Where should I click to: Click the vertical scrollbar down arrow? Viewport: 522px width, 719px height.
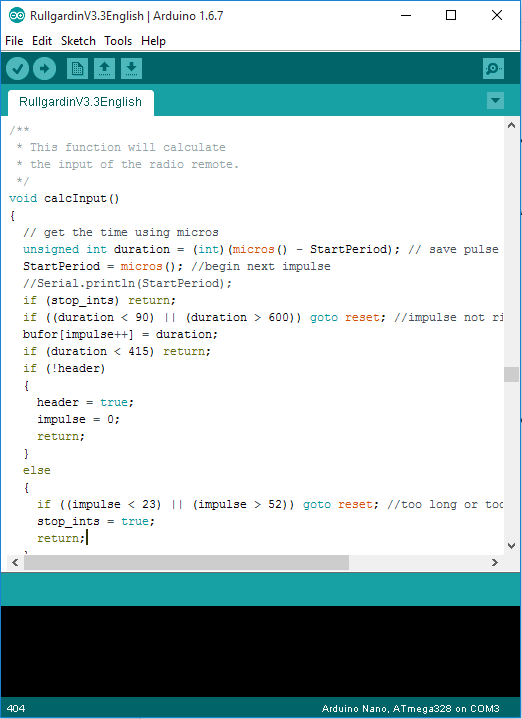[511, 546]
